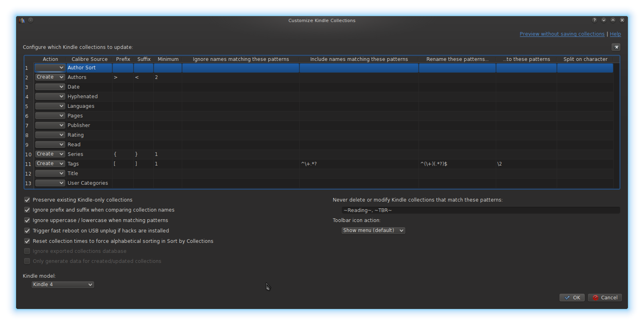Click the calibre app icon in title bar
The image size is (644, 325).
coord(22,20)
